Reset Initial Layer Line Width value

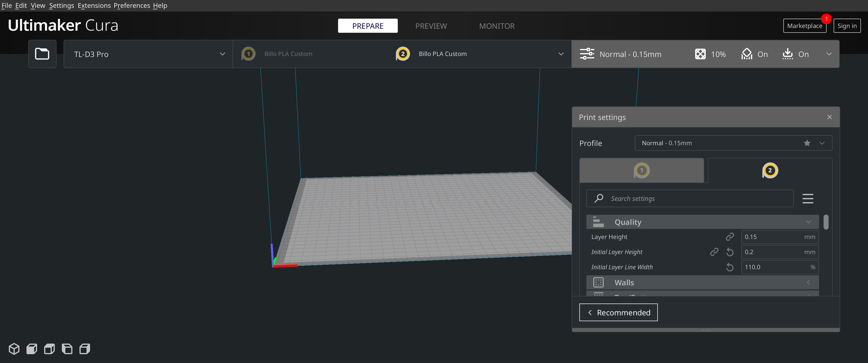click(x=730, y=267)
